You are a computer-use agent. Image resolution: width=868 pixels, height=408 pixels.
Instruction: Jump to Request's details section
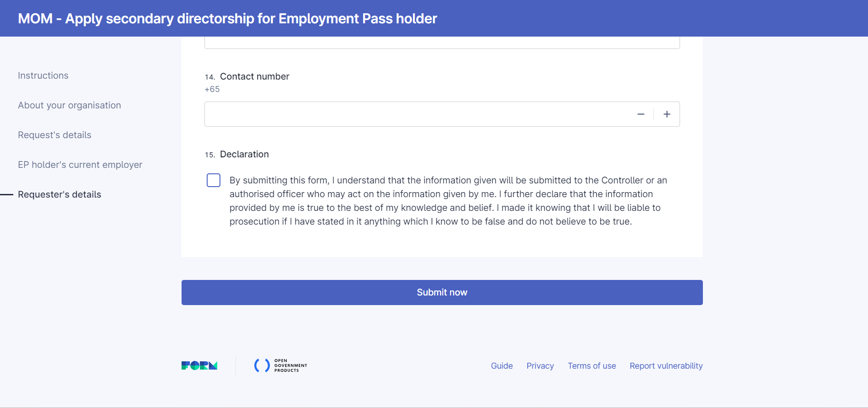coord(54,135)
